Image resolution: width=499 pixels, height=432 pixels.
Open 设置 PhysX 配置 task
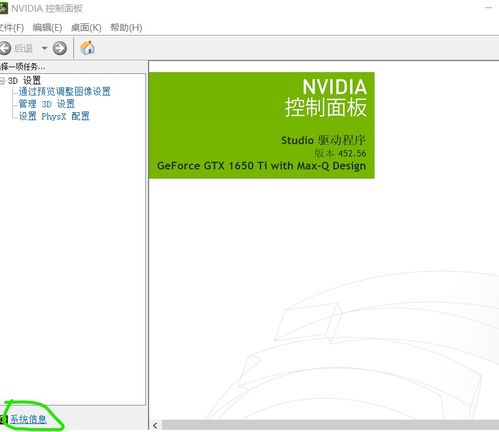(54, 116)
